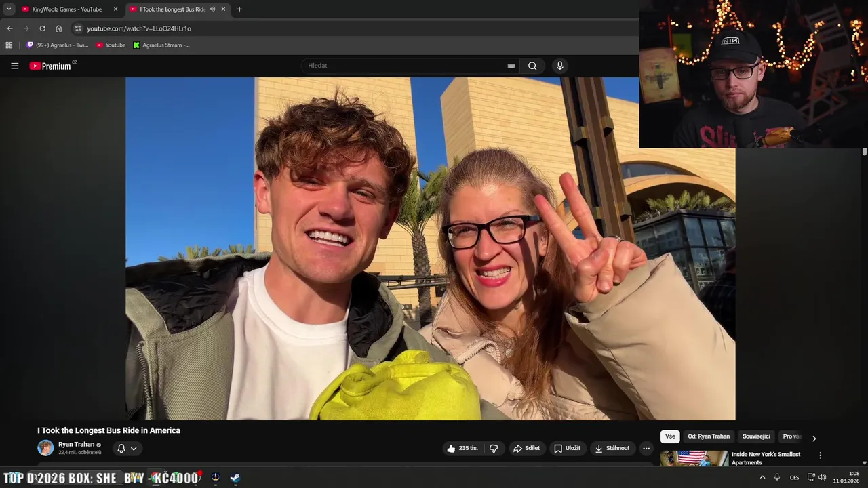
Task: Open the taskbar clock and date
Action: coord(847,477)
